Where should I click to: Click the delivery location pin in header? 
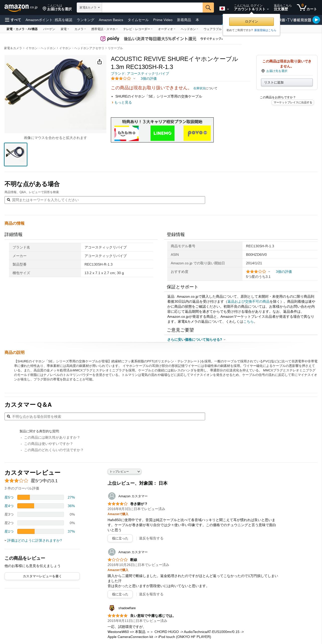click(44, 9)
